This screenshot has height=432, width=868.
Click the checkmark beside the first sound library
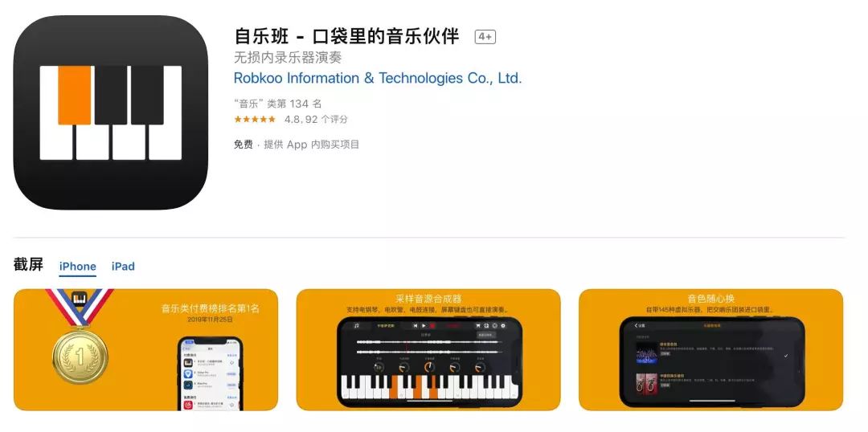(785, 356)
